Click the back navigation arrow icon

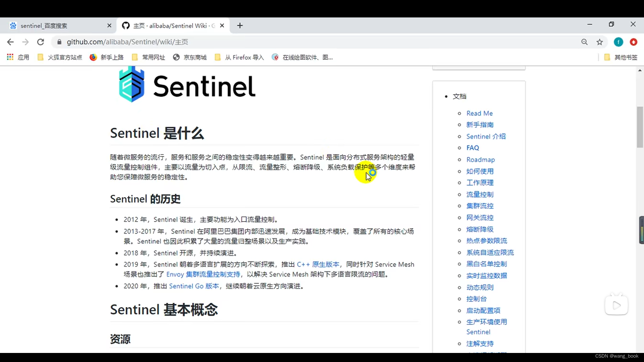11,42
